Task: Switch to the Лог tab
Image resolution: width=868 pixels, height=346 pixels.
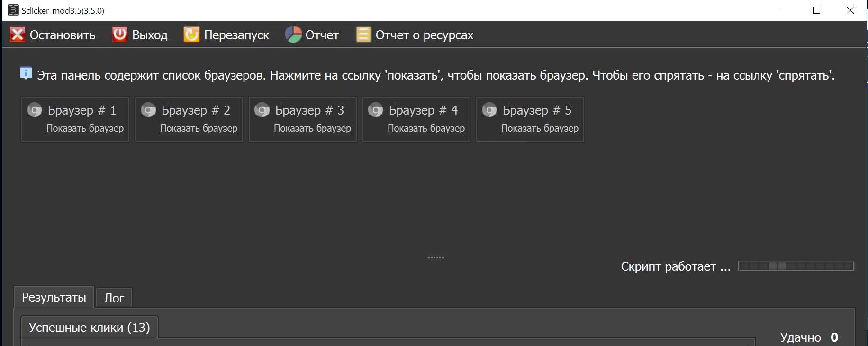Action: [x=114, y=298]
